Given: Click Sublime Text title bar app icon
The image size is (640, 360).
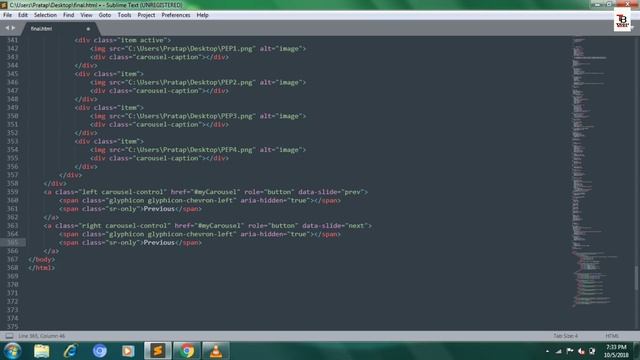Looking at the screenshot, I should 4,5.
